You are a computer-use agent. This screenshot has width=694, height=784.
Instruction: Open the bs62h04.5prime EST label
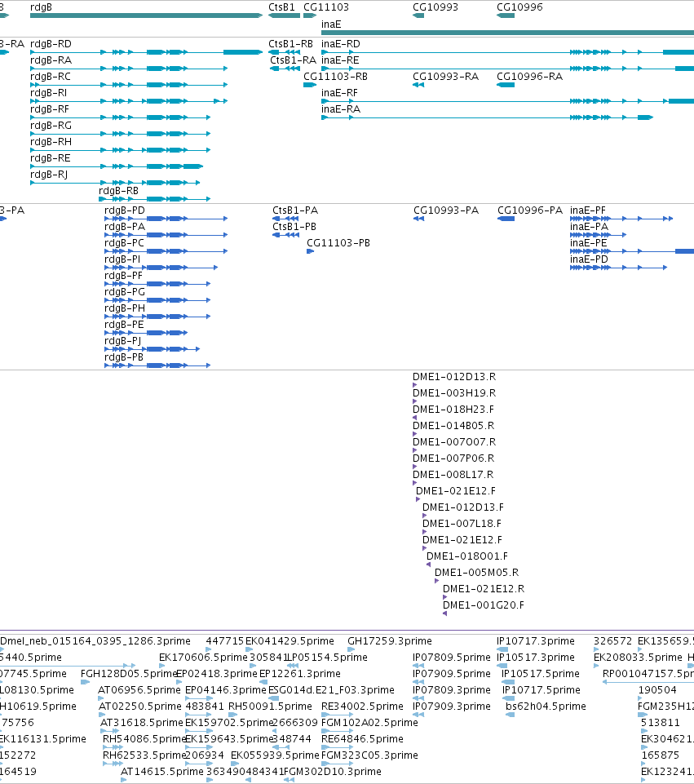(546, 706)
